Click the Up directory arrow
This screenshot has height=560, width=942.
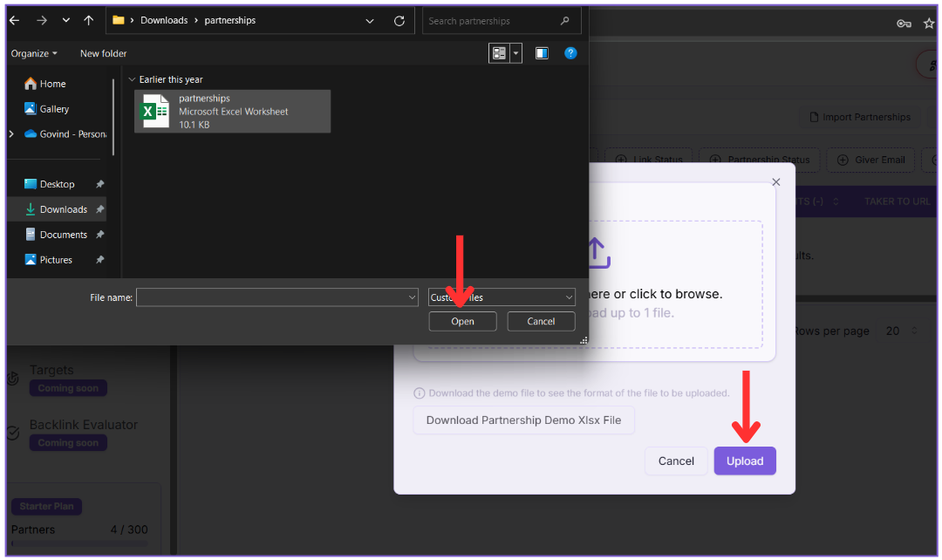click(x=89, y=20)
